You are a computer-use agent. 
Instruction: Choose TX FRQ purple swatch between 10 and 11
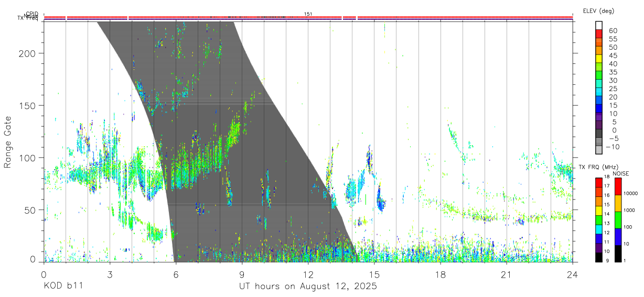click(599, 247)
